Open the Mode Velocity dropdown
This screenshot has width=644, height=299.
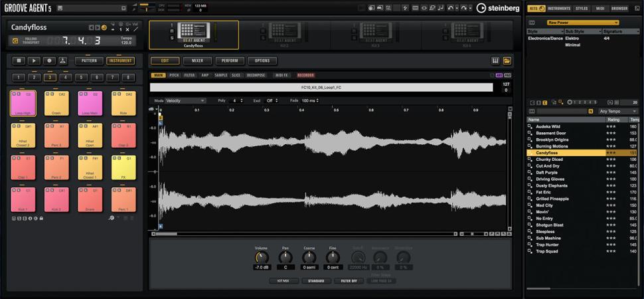point(185,100)
